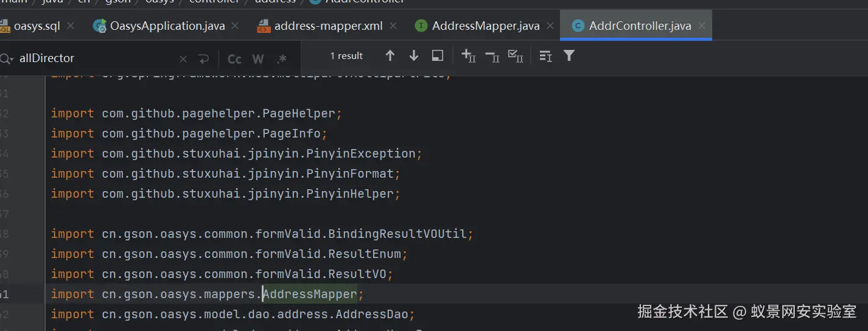Clear the search text with the X icon
The height and width of the screenshot is (331, 868).
tap(183, 59)
